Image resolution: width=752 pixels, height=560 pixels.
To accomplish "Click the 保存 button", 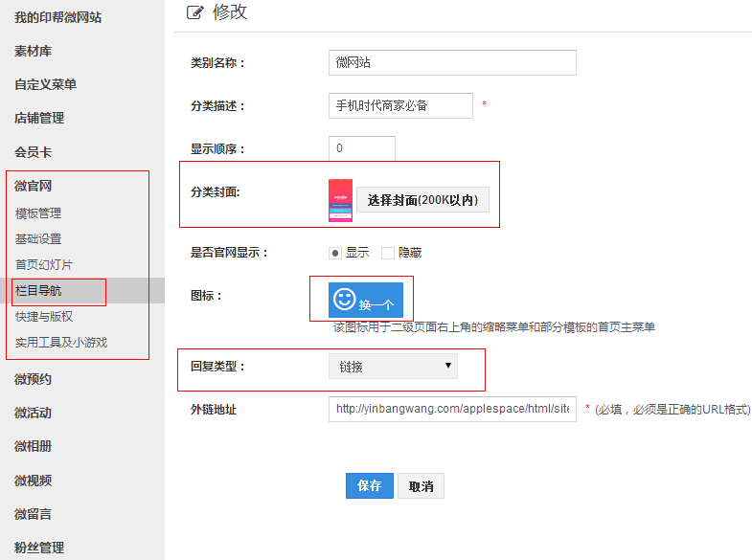I will point(369,486).
